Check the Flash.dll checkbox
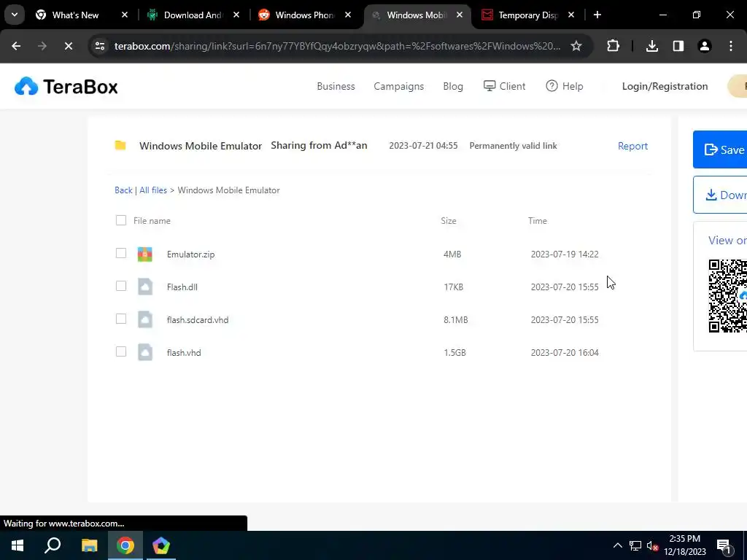The image size is (747, 560). [121, 286]
